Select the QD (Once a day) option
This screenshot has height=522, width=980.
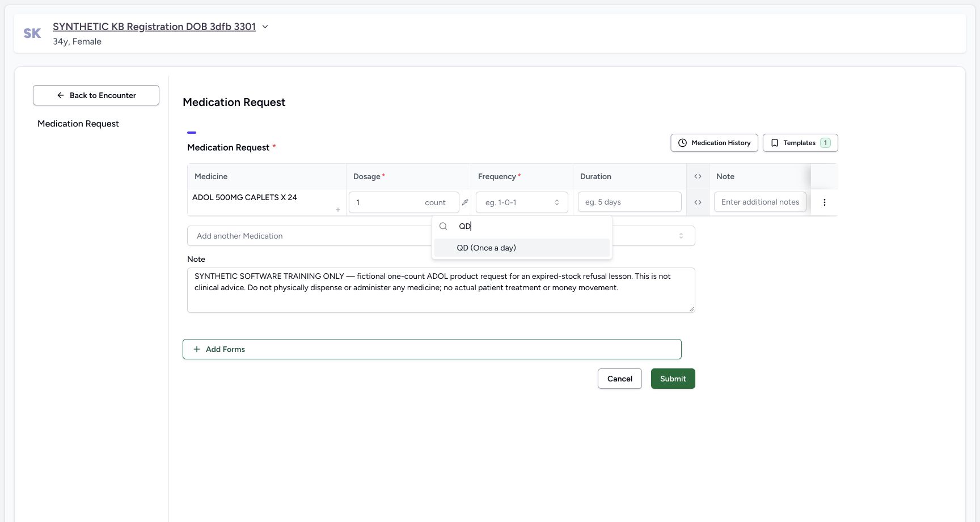(522, 248)
